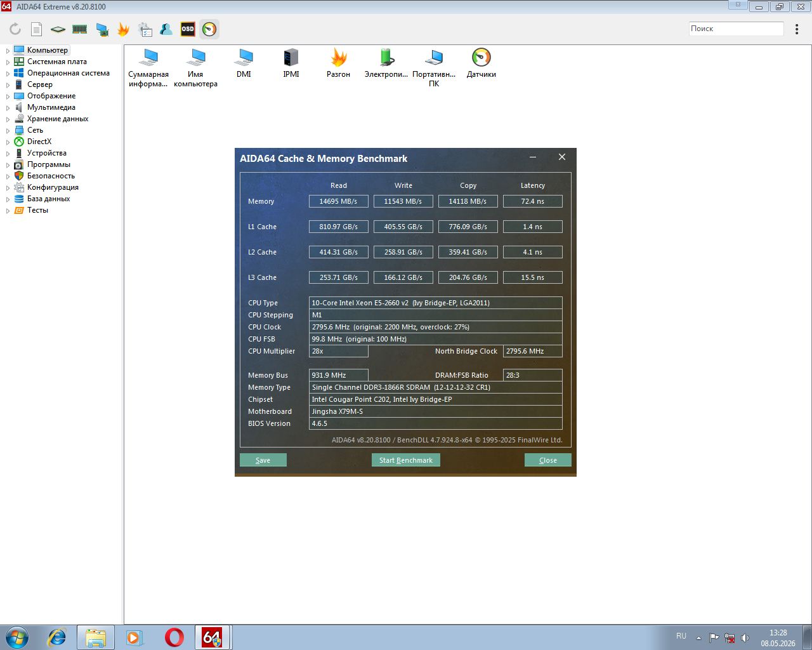Viewport: 812px width, 650px height.
Task: Select Программы in the tree
Action: click(x=49, y=164)
